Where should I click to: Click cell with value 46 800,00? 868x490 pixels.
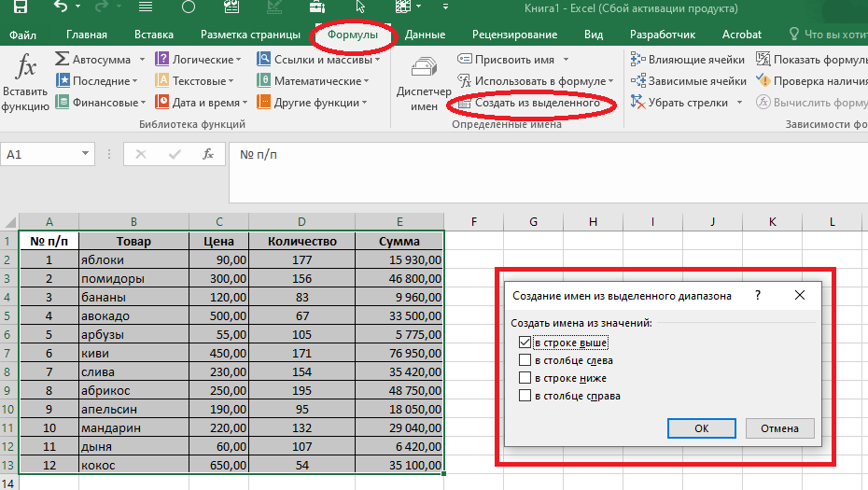click(x=399, y=278)
